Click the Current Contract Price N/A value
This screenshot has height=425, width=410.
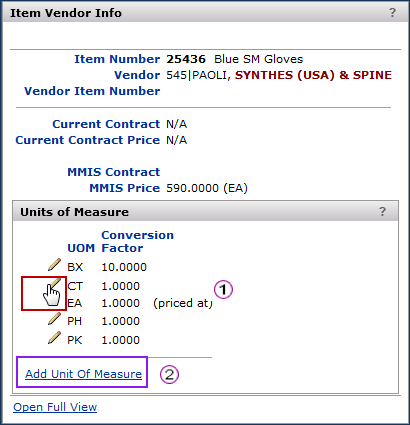pyautogui.click(x=177, y=140)
